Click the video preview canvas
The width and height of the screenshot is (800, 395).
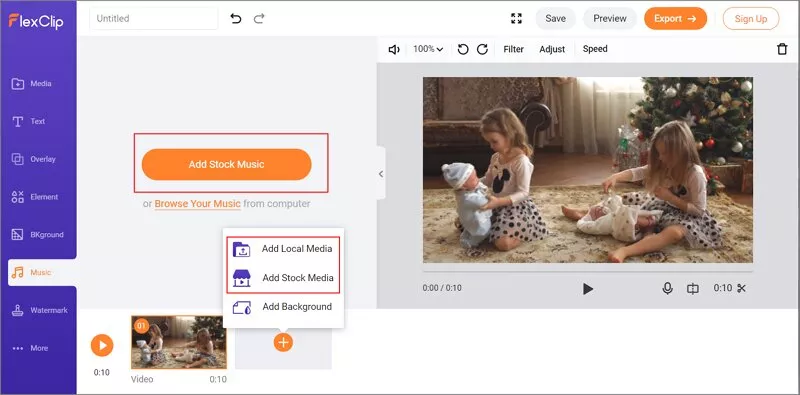click(x=588, y=170)
